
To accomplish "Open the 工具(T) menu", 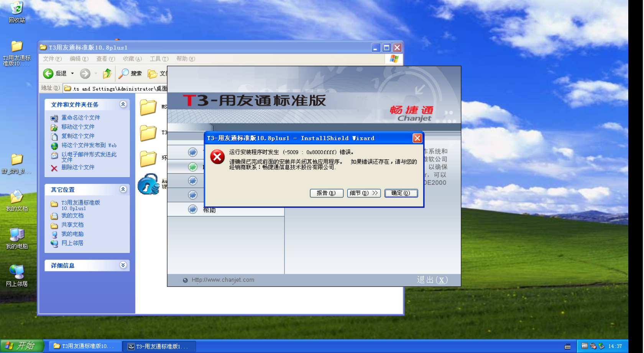I will tap(159, 59).
